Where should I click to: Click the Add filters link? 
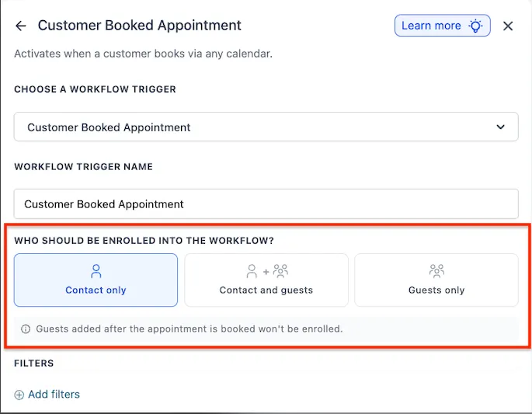[54, 395]
